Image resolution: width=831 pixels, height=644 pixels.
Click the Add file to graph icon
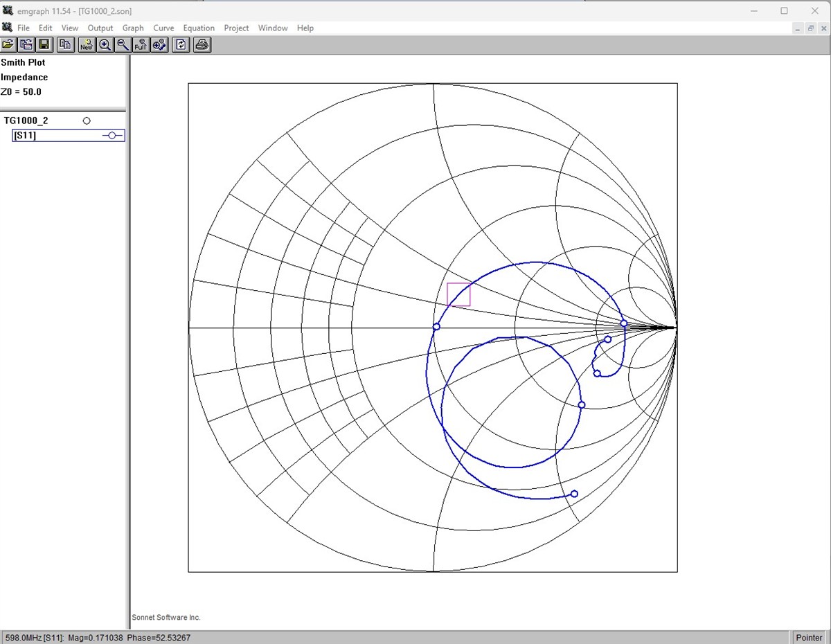click(26, 45)
